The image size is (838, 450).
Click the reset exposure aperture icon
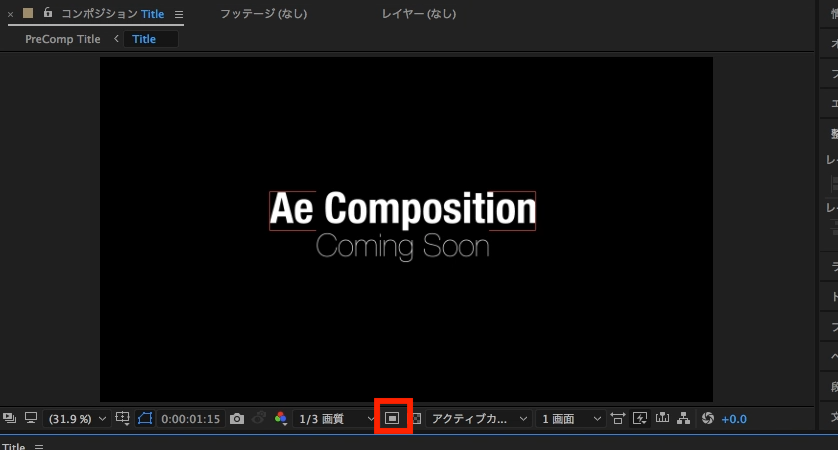(x=708, y=418)
